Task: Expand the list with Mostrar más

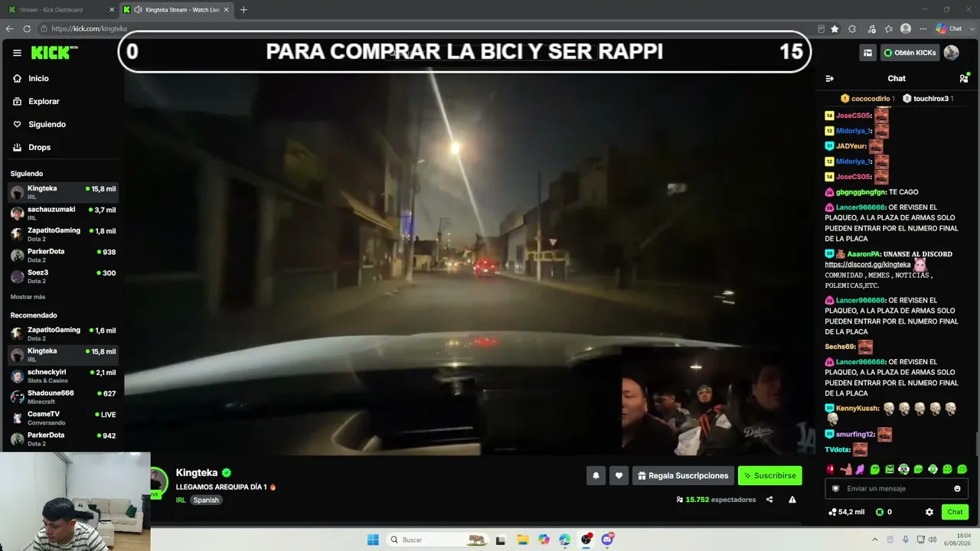Action: tap(28, 297)
